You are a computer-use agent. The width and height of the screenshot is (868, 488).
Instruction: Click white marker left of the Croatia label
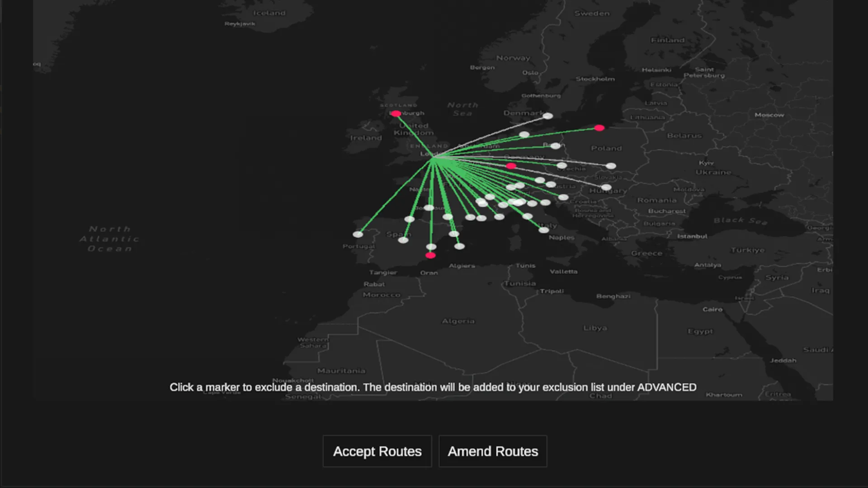tap(563, 197)
